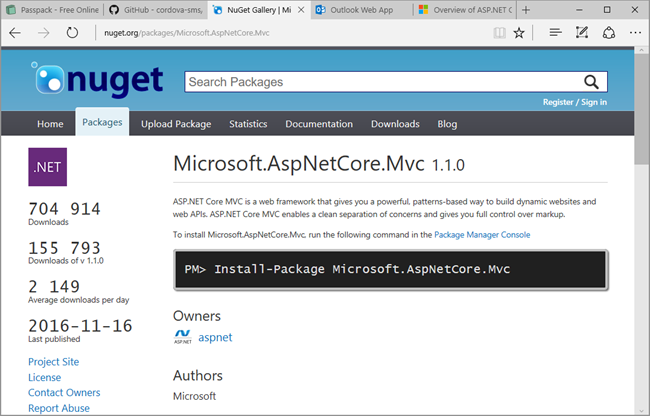Make a web note icon

click(582, 32)
